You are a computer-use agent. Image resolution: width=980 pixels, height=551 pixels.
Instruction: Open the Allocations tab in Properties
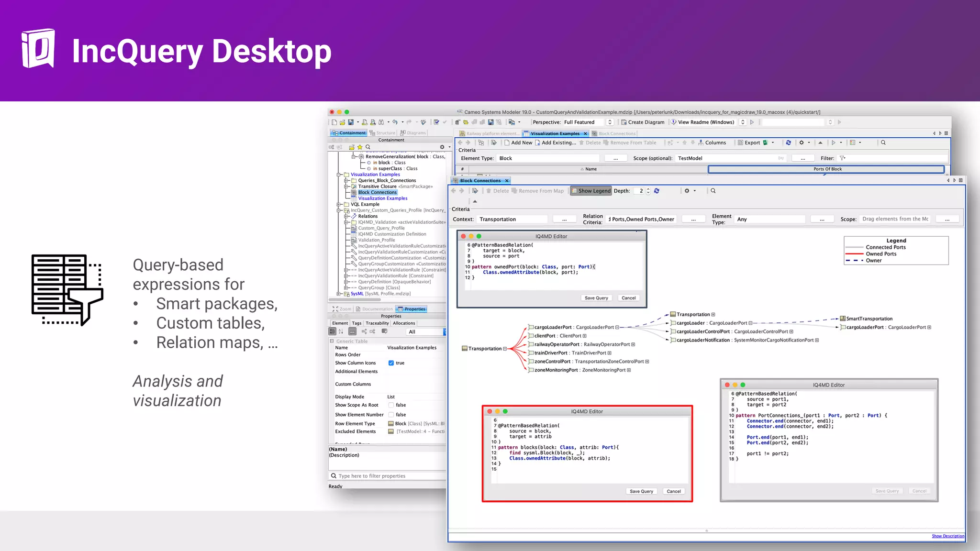tap(404, 323)
